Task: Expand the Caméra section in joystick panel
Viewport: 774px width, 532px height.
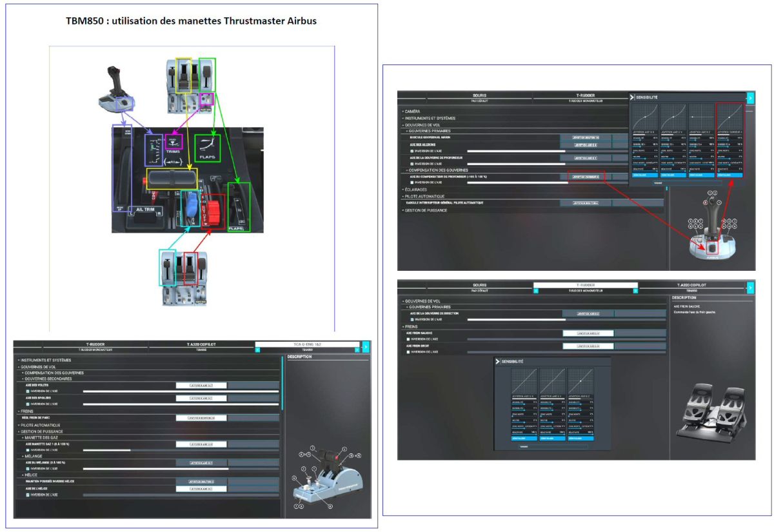Action: [x=412, y=112]
